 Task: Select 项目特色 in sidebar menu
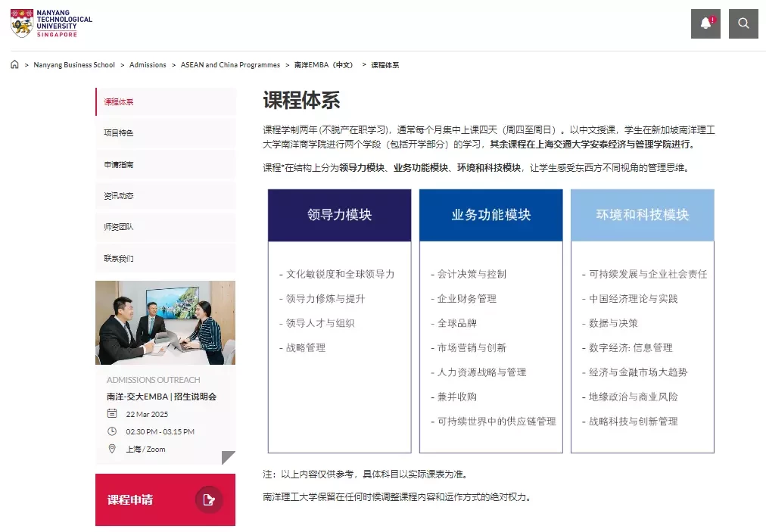pyautogui.click(x=166, y=133)
